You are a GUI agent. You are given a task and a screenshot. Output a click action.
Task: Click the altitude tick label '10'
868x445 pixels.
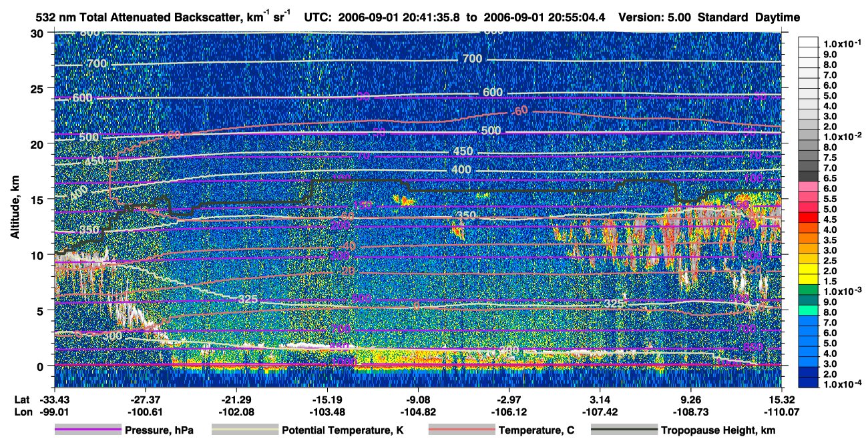pyautogui.click(x=39, y=255)
